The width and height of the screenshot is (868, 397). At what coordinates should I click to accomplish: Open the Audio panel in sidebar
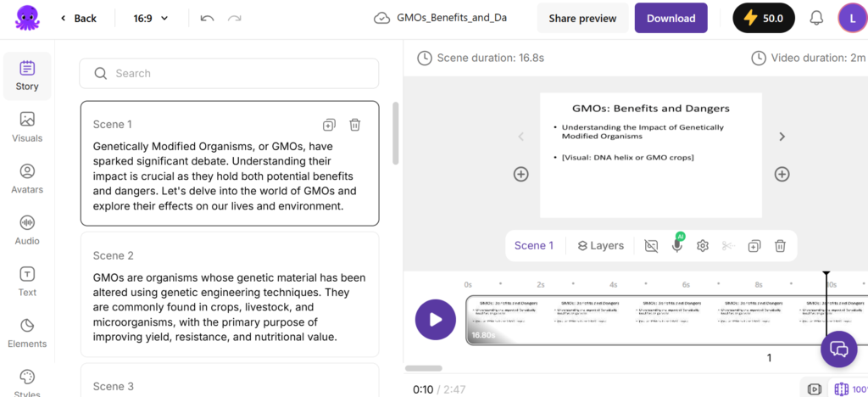(27, 230)
